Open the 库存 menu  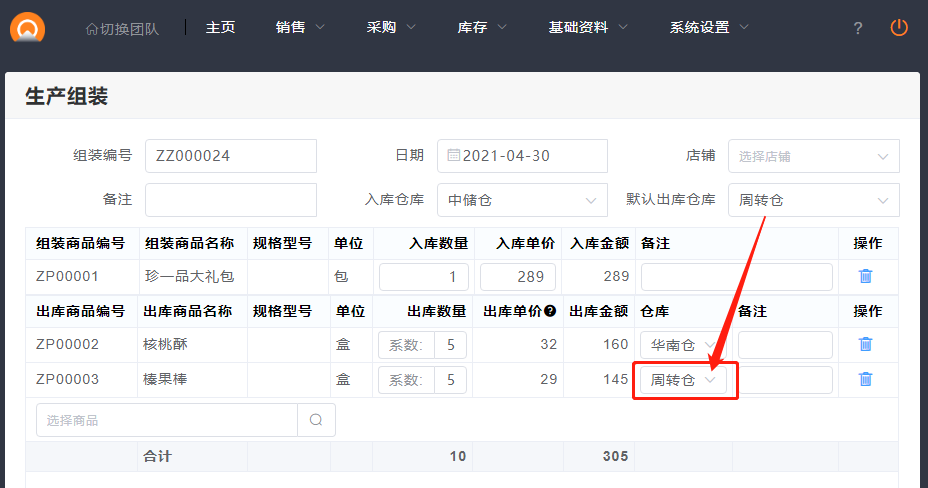click(482, 28)
